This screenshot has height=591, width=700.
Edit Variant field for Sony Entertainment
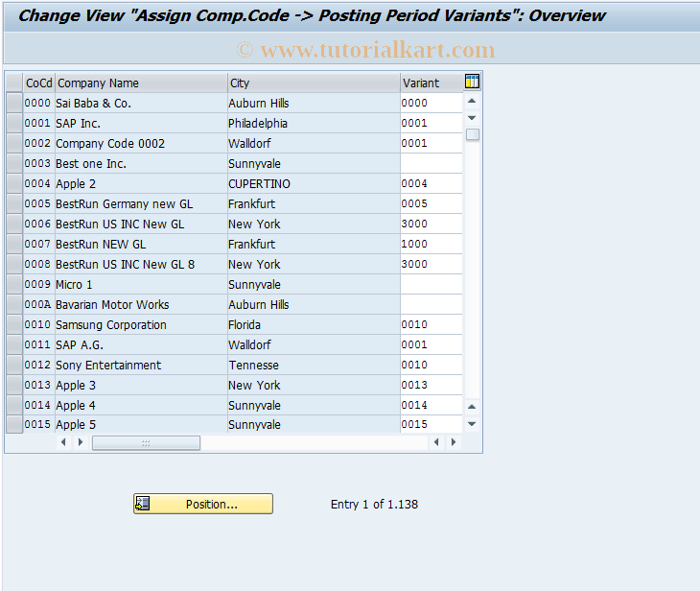pyautogui.click(x=432, y=365)
